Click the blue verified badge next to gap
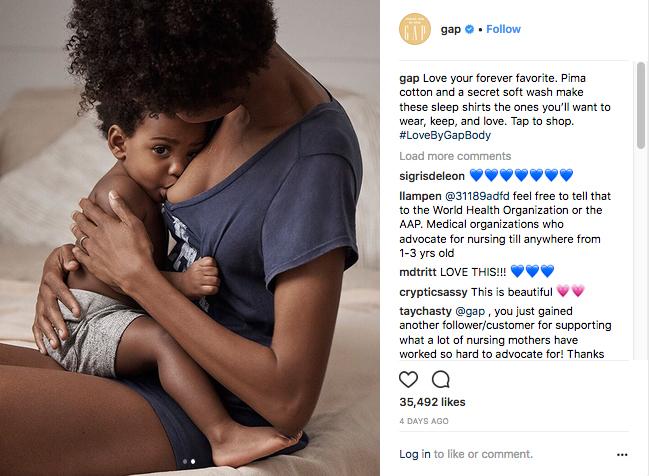649x476 pixels. coord(469,29)
